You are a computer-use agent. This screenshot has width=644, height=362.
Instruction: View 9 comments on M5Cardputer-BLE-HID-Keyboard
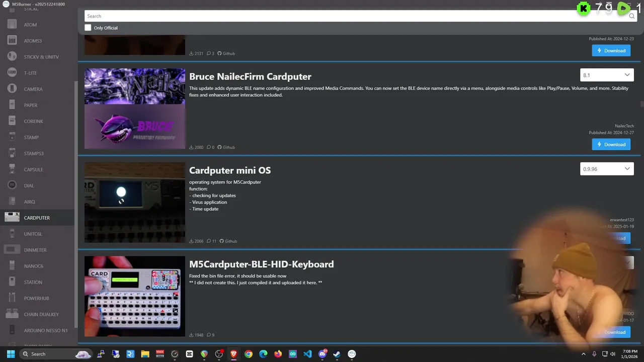(210, 335)
